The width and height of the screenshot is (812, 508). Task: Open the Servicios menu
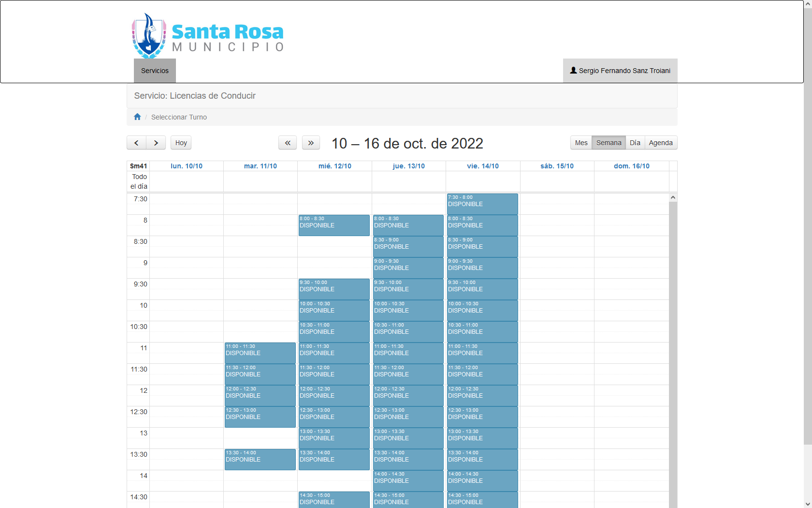(155, 71)
